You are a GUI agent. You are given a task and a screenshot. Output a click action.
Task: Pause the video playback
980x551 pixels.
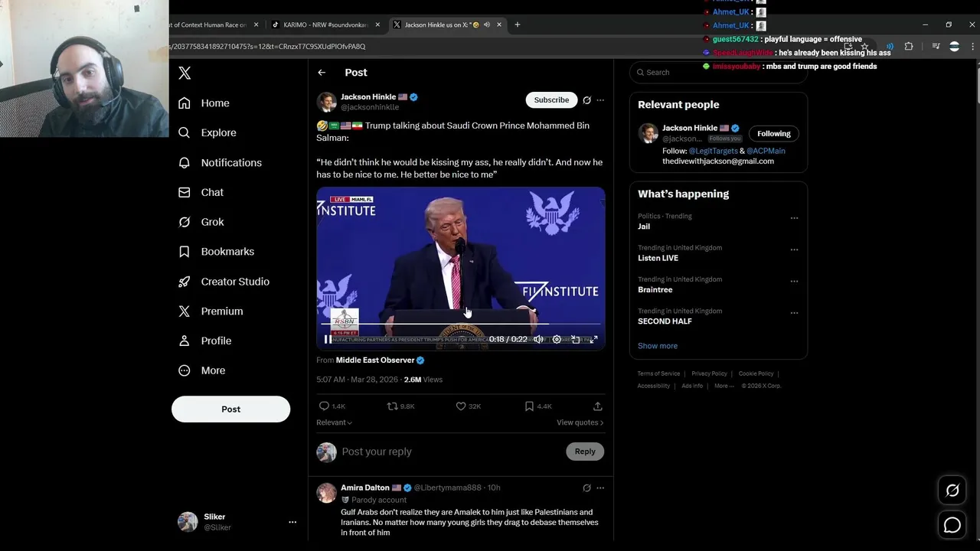(x=328, y=339)
